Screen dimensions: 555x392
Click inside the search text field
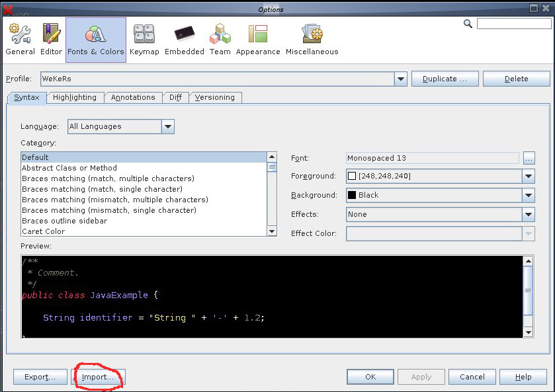click(515, 22)
